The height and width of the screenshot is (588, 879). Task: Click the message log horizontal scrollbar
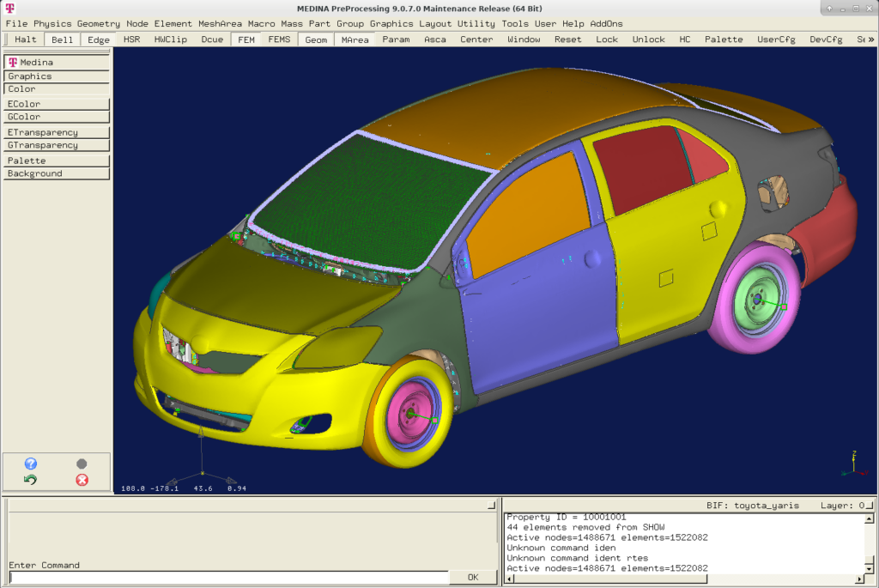click(683, 579)
